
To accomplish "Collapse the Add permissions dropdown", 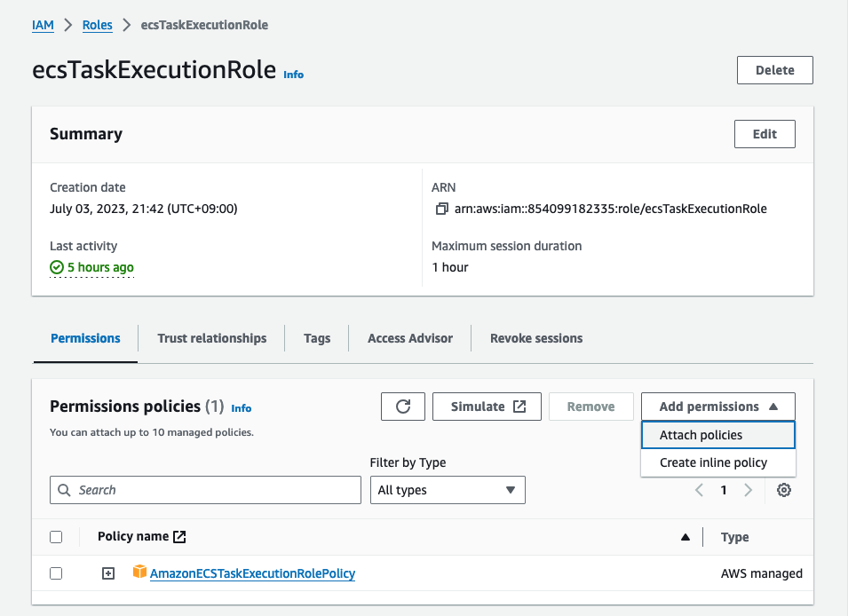I will 718,407.
